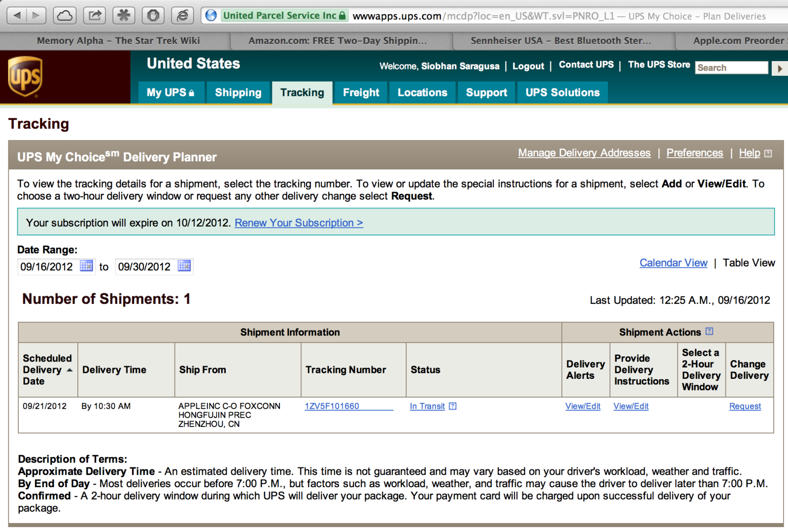Click the site globe icon in address bar
This screenshot has width=788, height=532.
(211, 16)
